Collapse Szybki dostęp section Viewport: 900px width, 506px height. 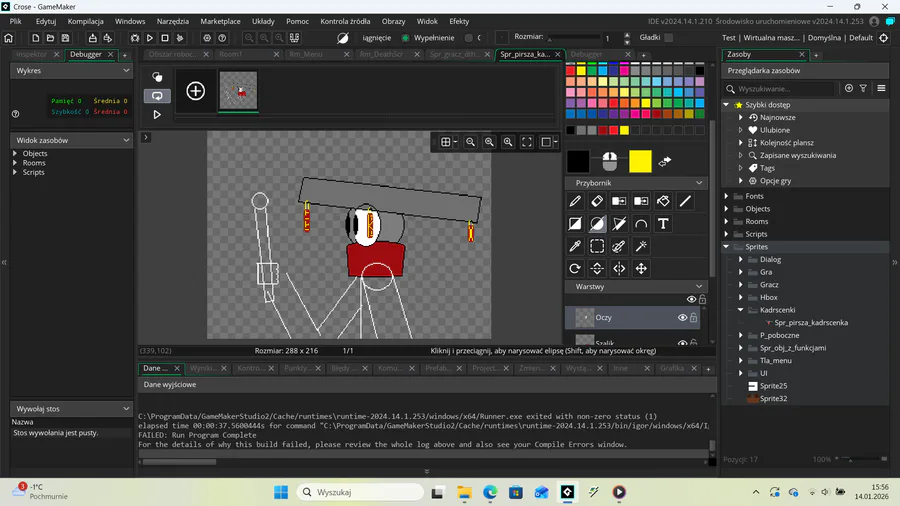[x=726, y=105]
